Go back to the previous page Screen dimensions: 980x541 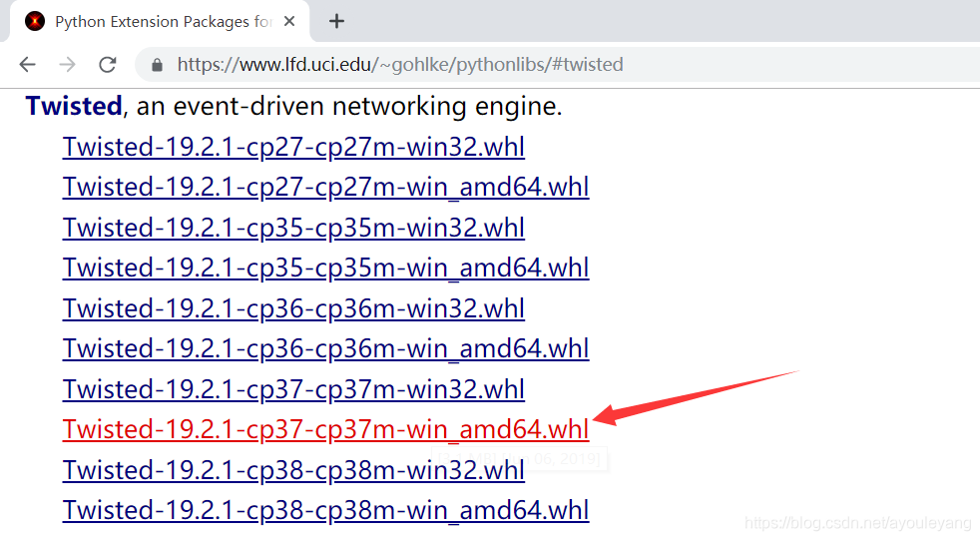click(x=28, y=65)
